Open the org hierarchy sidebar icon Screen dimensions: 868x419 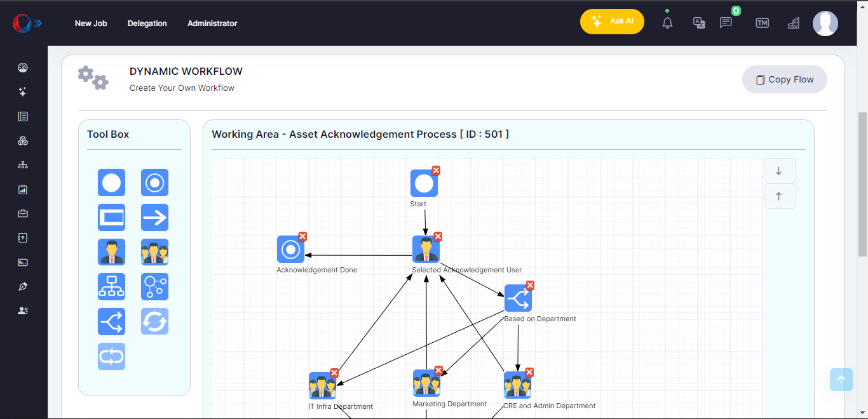23,165
